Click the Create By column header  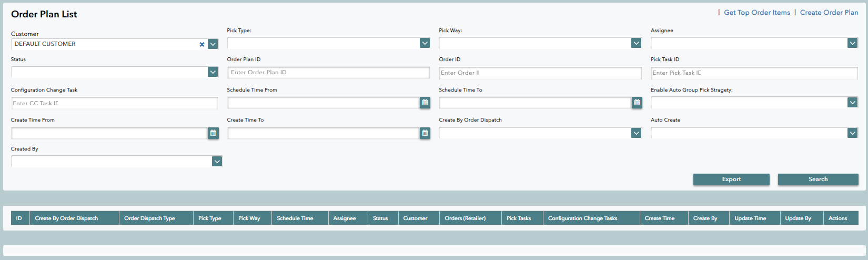[x=709, y=218]
